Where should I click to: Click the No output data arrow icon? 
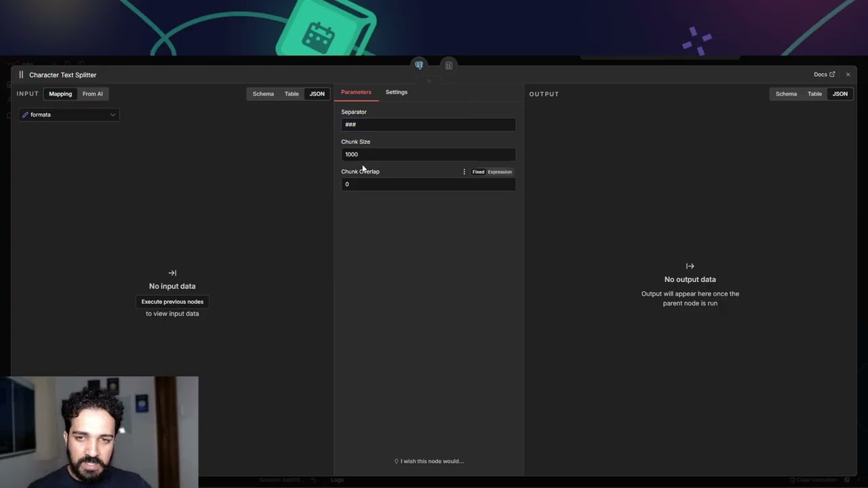[x=690, y=266]
